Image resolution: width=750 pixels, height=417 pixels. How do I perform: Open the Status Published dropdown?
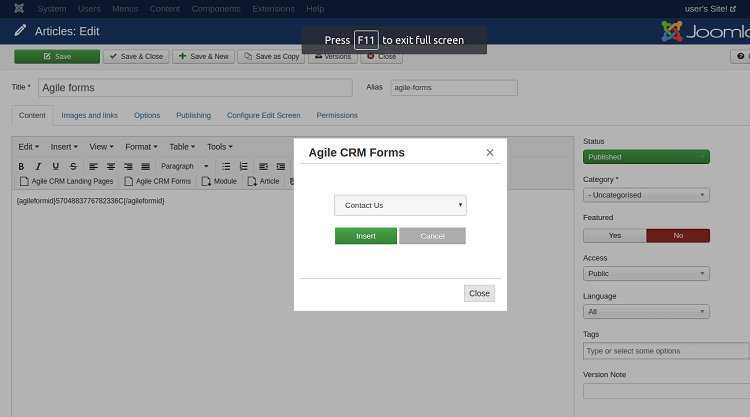tap(646, 157)
